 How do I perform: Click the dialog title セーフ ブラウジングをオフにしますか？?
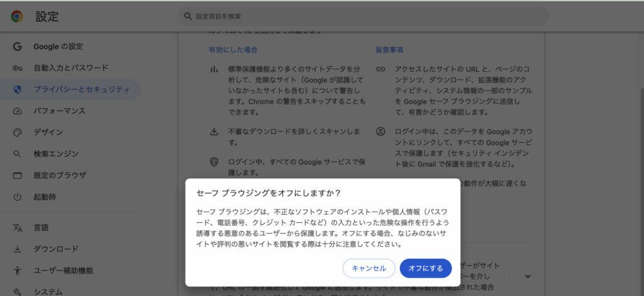click(x=269, y=193)
